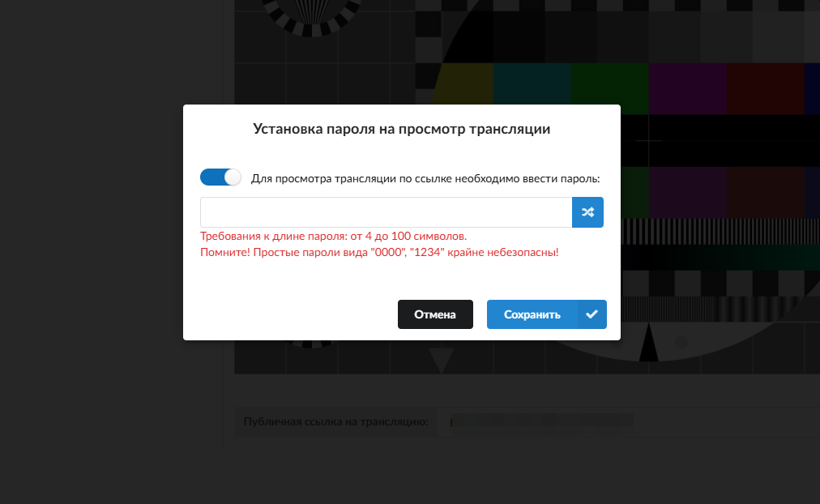820x504 pixels.
Task: Click the dimmed left sidebar area outside dialog
Action: point(111,251)
